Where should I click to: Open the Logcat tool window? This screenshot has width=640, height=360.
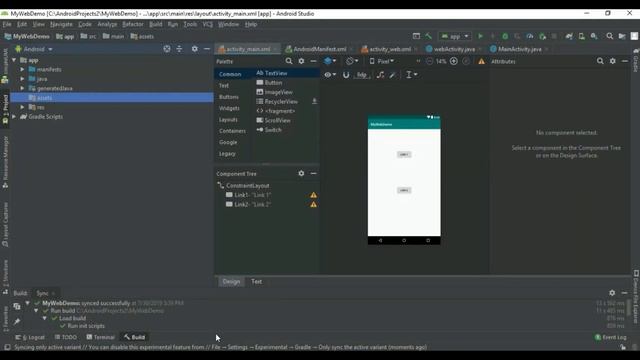click(31, 337)
